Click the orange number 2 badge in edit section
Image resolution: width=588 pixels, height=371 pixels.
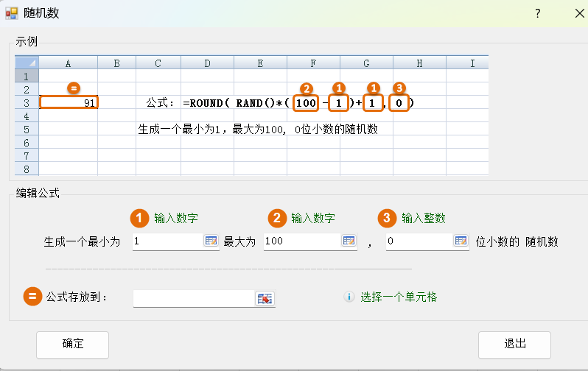tap(277, 218)
